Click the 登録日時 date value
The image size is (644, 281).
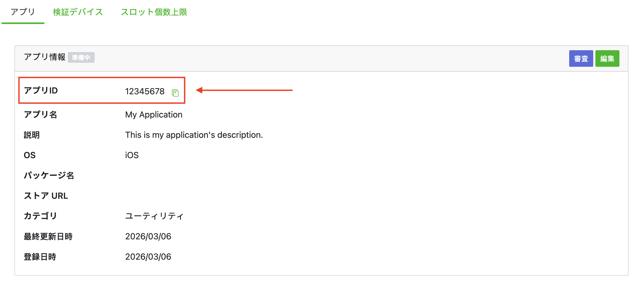pyautogui.click(x=148, y=257)
